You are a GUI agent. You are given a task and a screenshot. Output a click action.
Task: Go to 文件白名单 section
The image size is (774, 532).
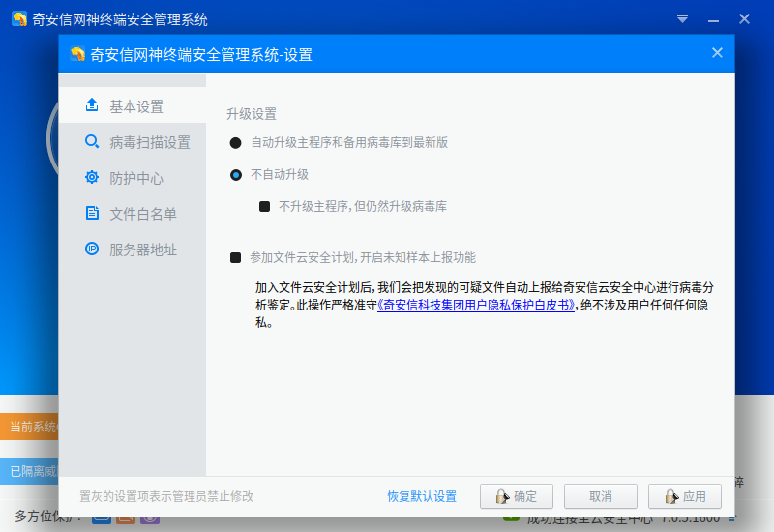pyautogui.click(x=142, y=214)
